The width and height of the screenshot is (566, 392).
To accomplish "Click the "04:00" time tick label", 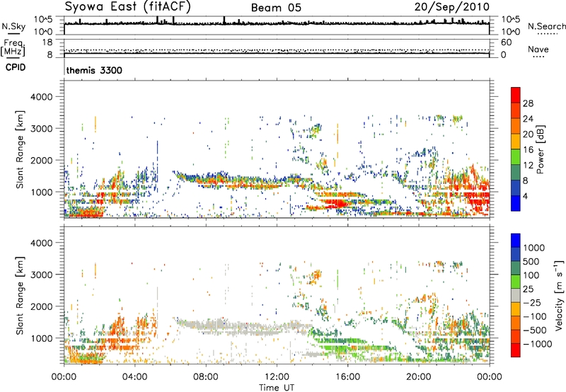I will tap(134, 377).
